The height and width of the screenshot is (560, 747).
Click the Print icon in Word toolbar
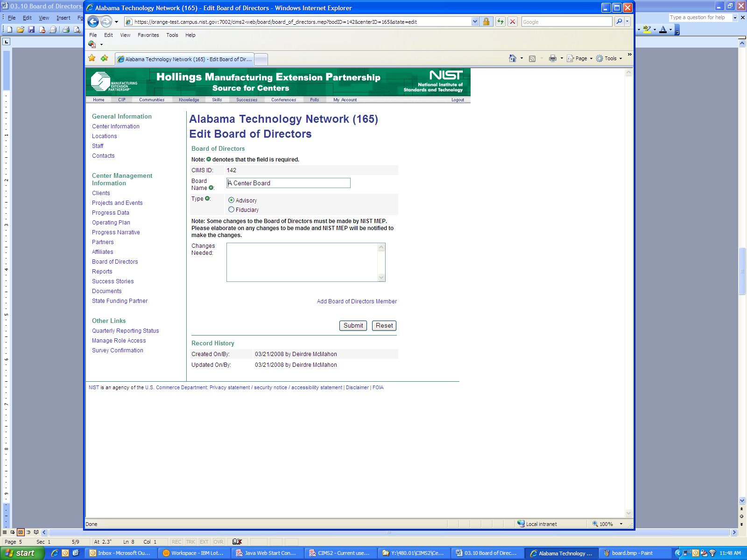tap(66, 29)
